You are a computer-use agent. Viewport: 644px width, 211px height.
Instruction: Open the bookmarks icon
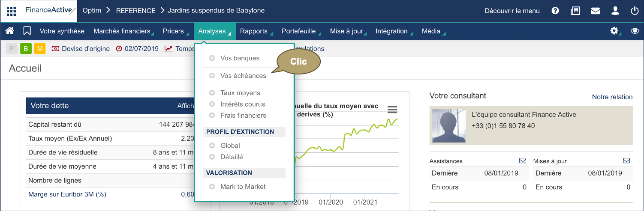tap(27, 31)
